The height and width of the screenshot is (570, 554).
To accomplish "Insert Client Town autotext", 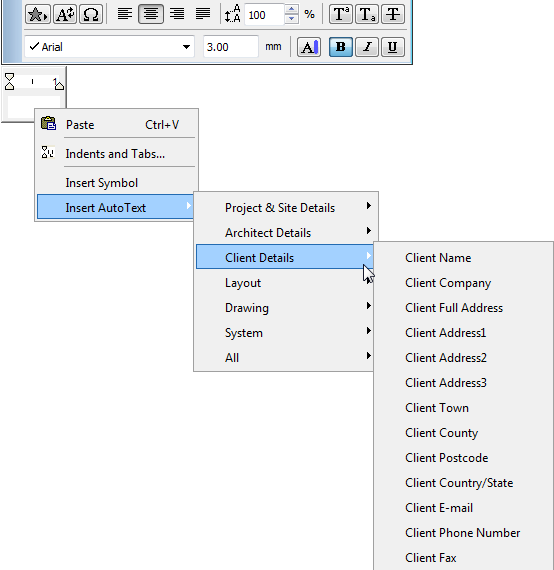I will click(x=463, y=408).
